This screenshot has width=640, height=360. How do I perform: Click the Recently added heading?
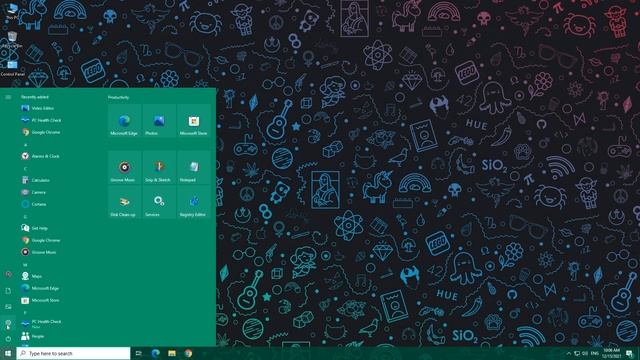(x=35, y=97)
